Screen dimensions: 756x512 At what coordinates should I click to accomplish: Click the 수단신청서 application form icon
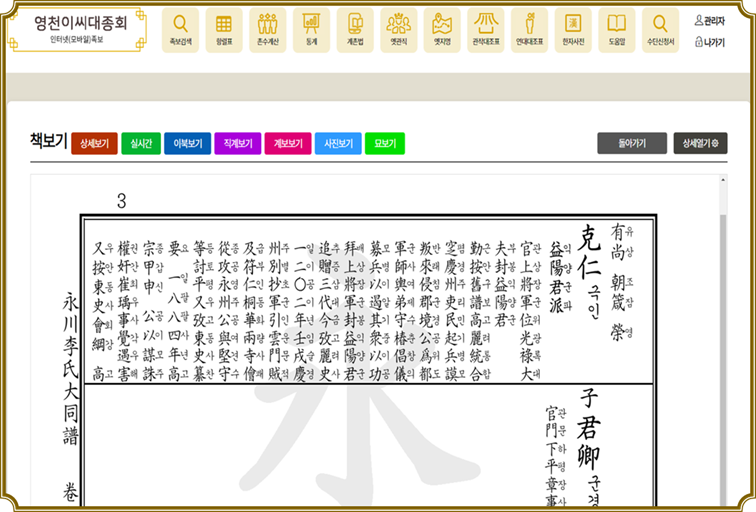pyautogui.click(x=660, y=28)
